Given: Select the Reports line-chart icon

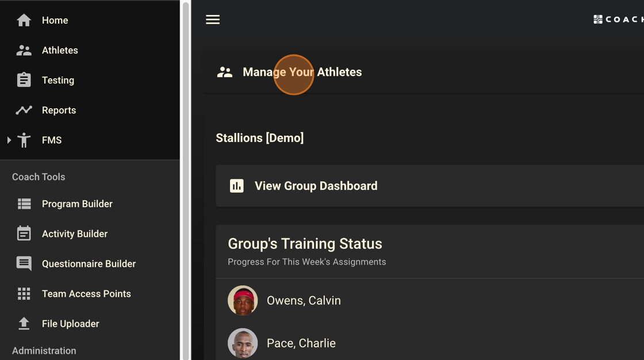Looking at the screenshot, I should pos(24,110).
